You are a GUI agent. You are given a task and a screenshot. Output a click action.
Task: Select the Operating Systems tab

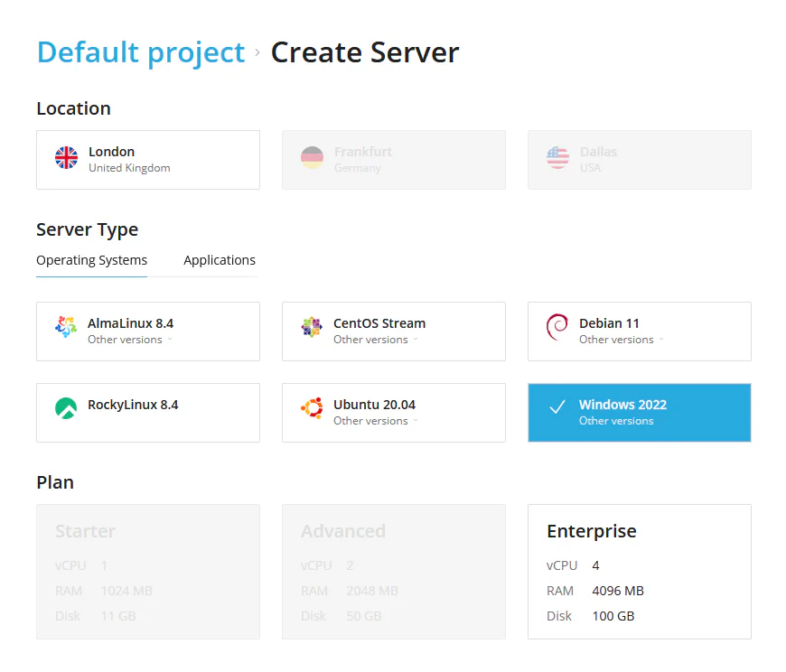point(91,260)
